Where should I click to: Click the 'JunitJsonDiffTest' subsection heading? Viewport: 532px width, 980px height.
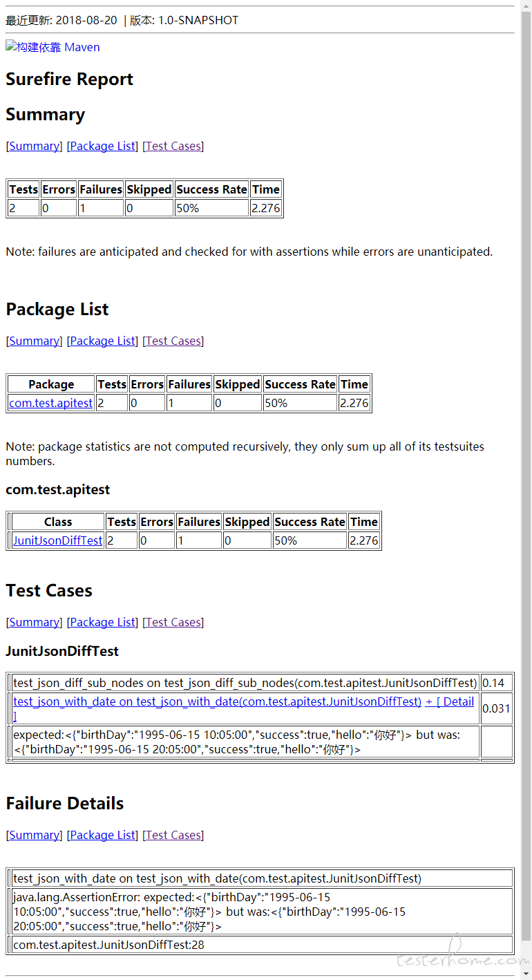pyautogui.click(x=62, y=651)
